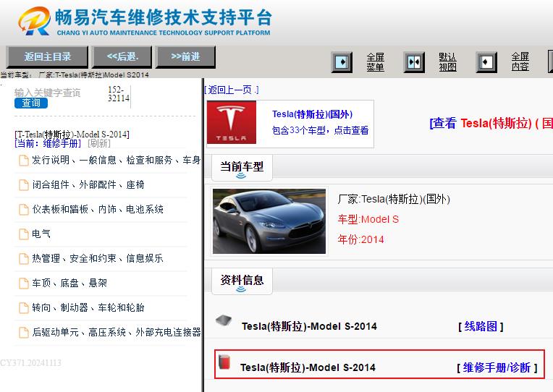Click page icon next to 发行说明、一般信息
This screenshot has width=553, height=392.
coord(24,161)
